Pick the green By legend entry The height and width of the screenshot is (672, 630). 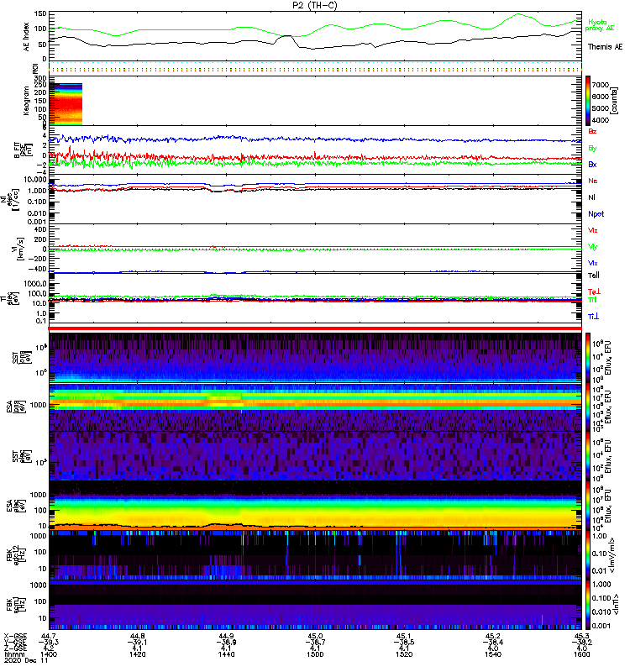pos(593,148)
